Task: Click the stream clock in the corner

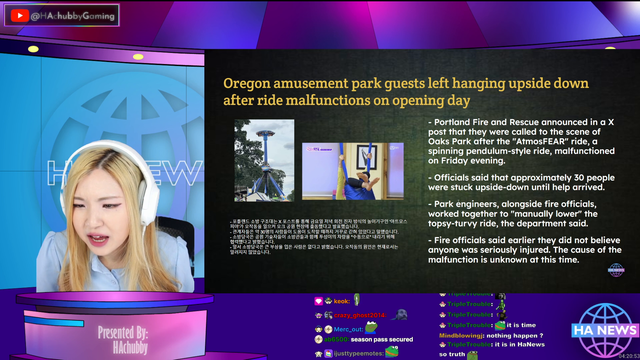Action: [629, 356]
